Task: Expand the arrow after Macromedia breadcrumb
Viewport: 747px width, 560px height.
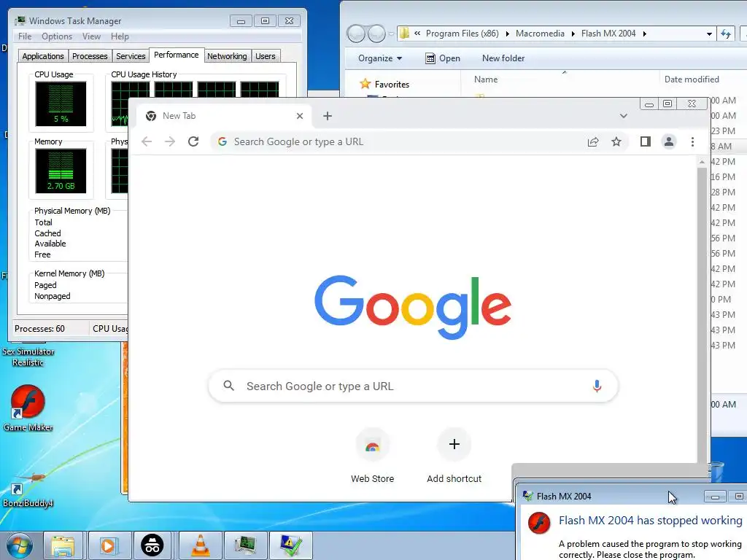Action: click(573, 34)
